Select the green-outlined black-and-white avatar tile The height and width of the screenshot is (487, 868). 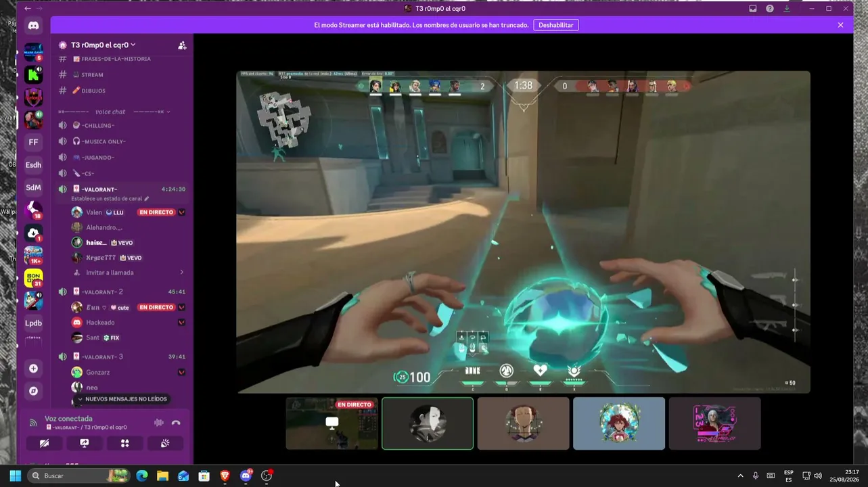[428, 423]
